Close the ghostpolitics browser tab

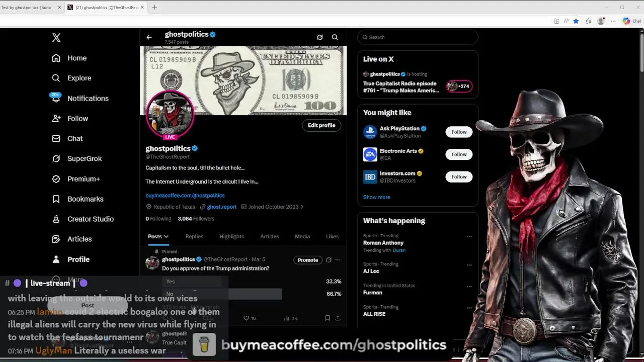[142, 8]
